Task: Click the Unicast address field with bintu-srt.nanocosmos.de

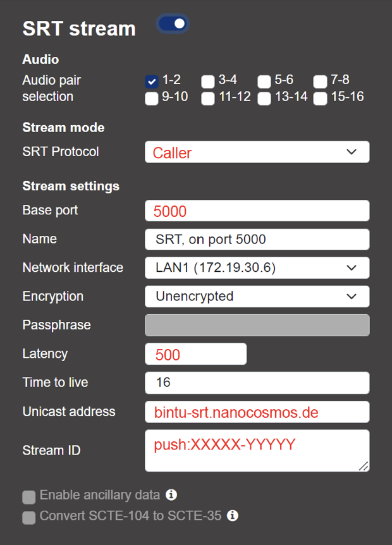Action: 256,412
